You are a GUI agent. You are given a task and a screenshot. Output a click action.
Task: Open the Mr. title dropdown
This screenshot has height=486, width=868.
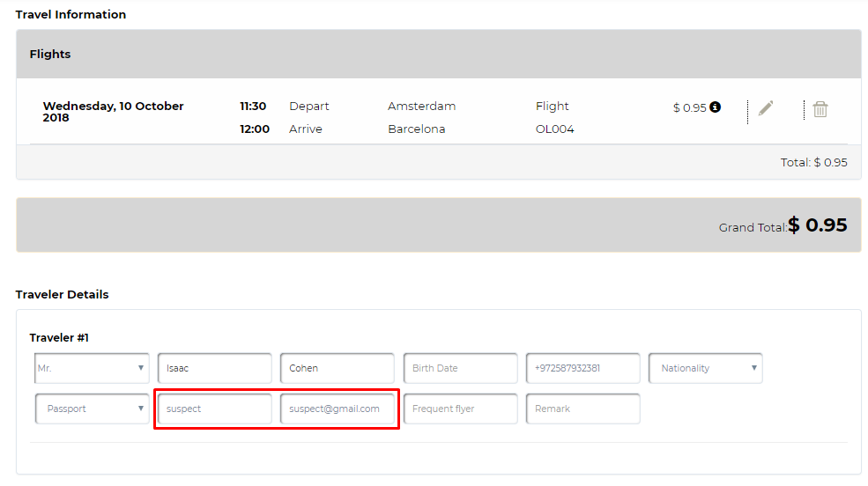(x=92, y=368)
